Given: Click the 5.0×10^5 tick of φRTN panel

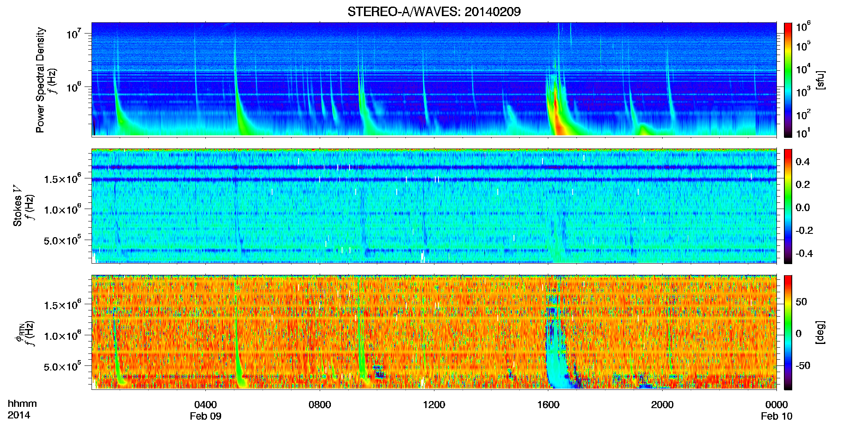Looking at the screenshot, I should pyautogui.click(x=63, y=366).
